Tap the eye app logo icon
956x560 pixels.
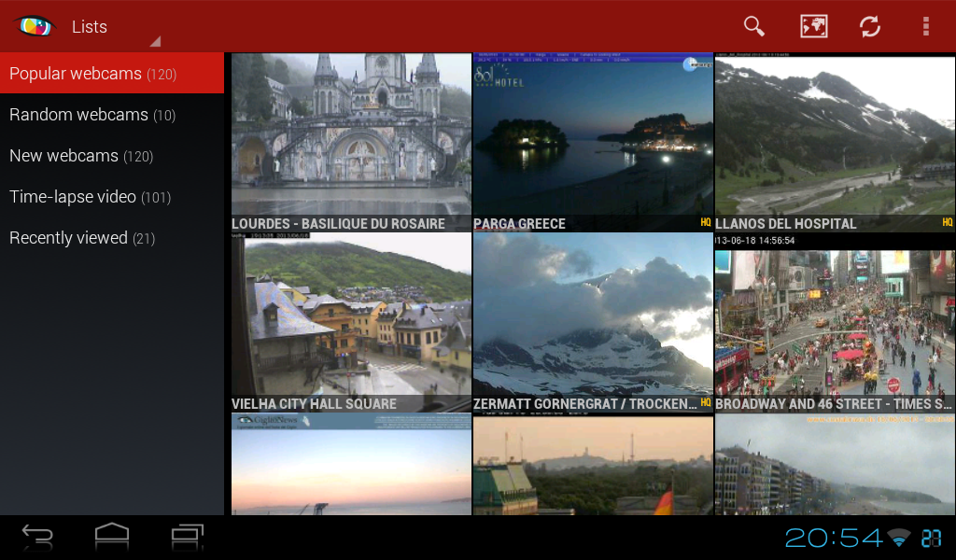[x=35, y=26]
